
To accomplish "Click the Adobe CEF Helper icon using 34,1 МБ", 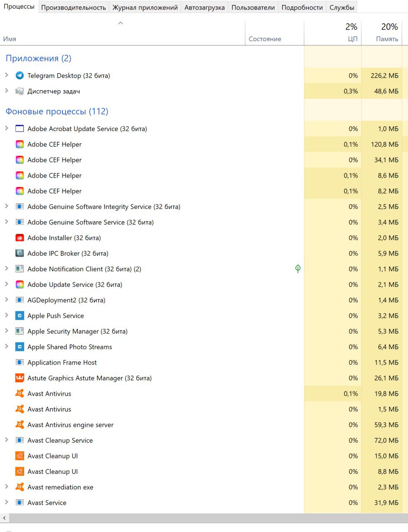I will pos(20,160).
